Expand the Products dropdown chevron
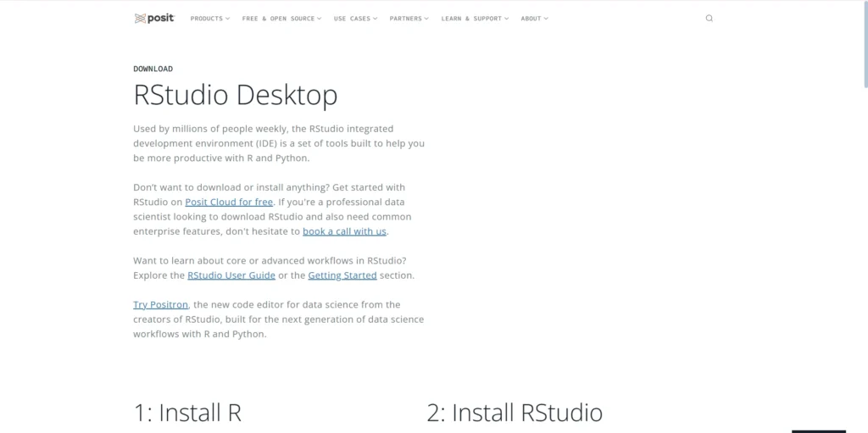Screen dimensions: 868x433 click(227, 19)
